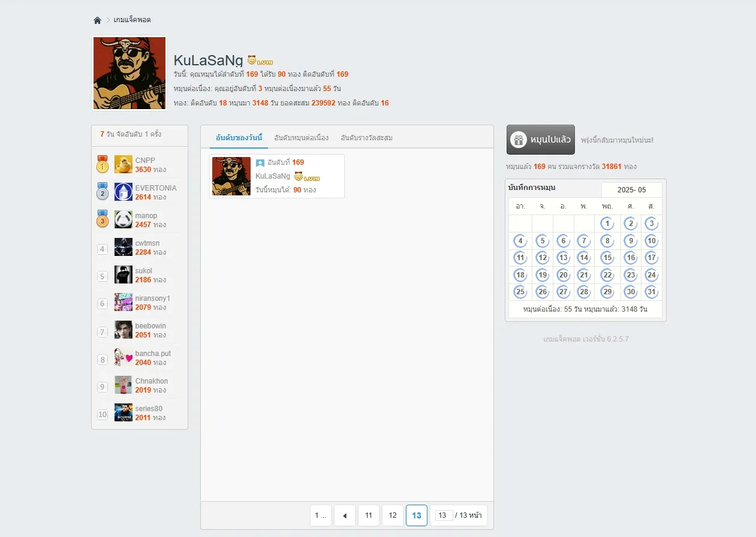Click บันทึกการหมุน calendar title

click(532, 188)
